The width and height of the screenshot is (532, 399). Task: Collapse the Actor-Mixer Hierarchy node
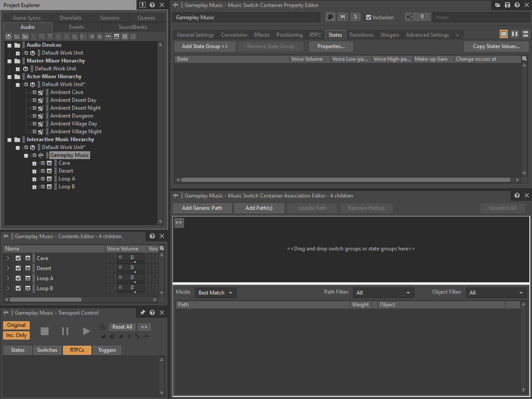point(9,76)
